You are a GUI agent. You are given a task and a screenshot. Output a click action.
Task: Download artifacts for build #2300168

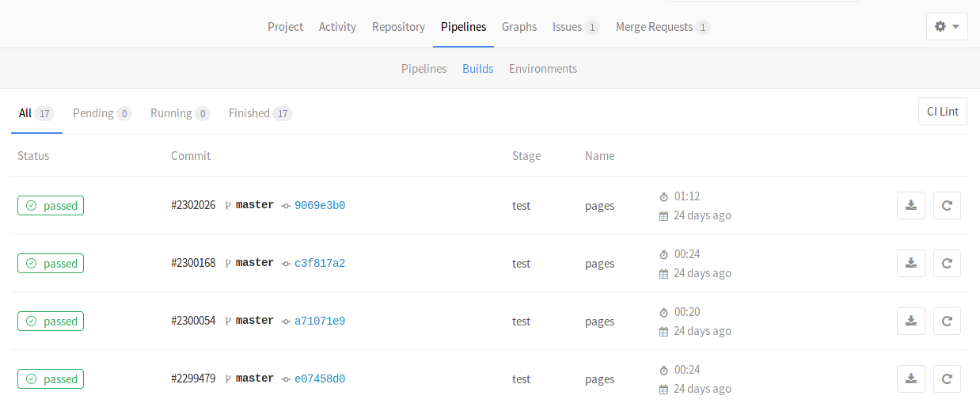(910, 264)
